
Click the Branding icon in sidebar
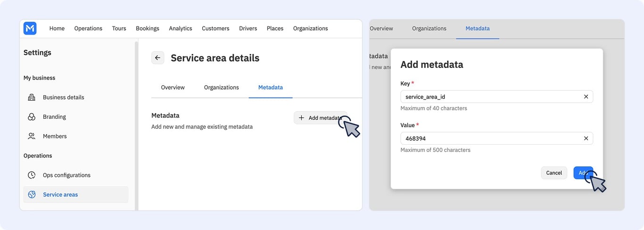click(32, 117)
